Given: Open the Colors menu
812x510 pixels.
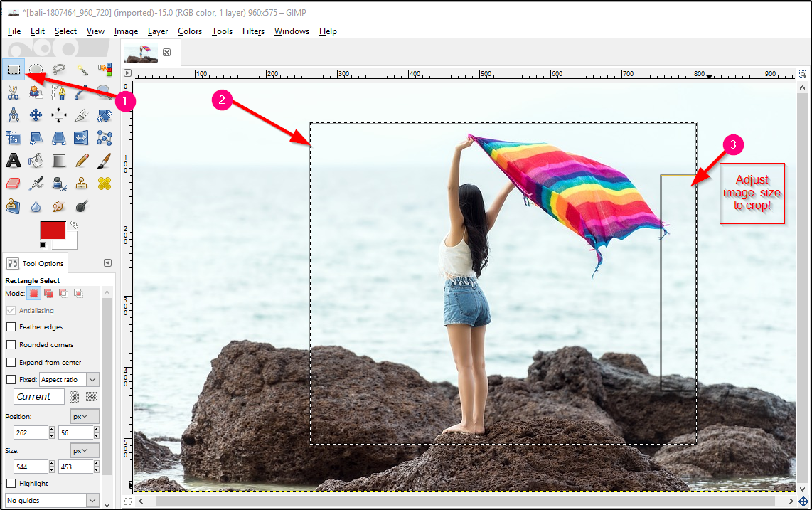Looking at the screenshot, I should (189, 31).
